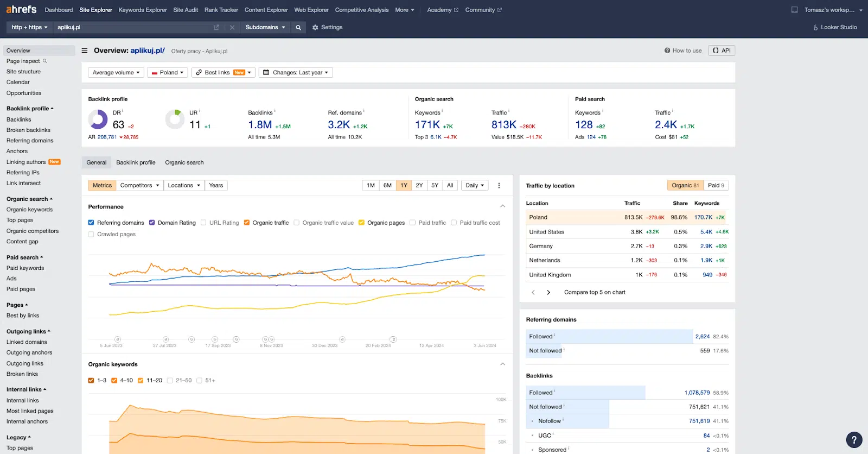Click the Ahrefs logo
868x454 pixels.
click(21, 9)
